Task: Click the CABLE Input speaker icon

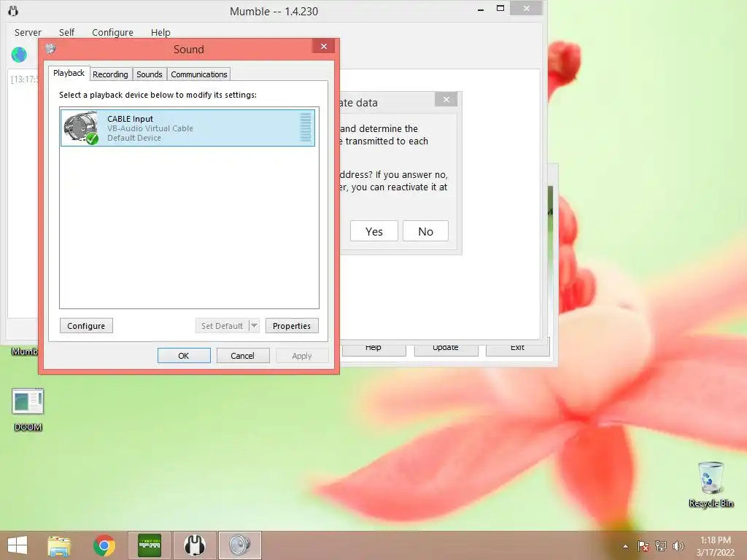Action: click(x=81, y=128)
